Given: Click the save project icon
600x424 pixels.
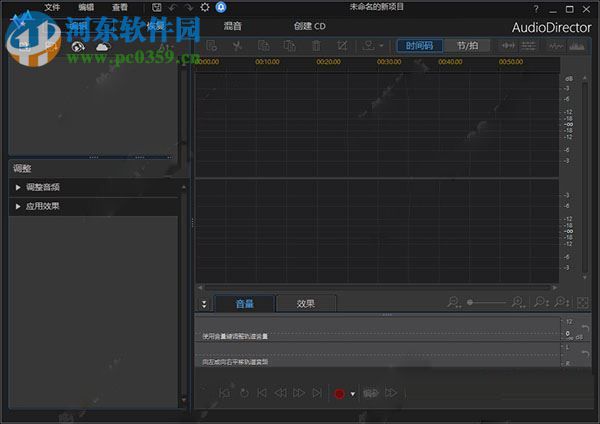Looking at the screenshot, I should click(x=157, y=7).
